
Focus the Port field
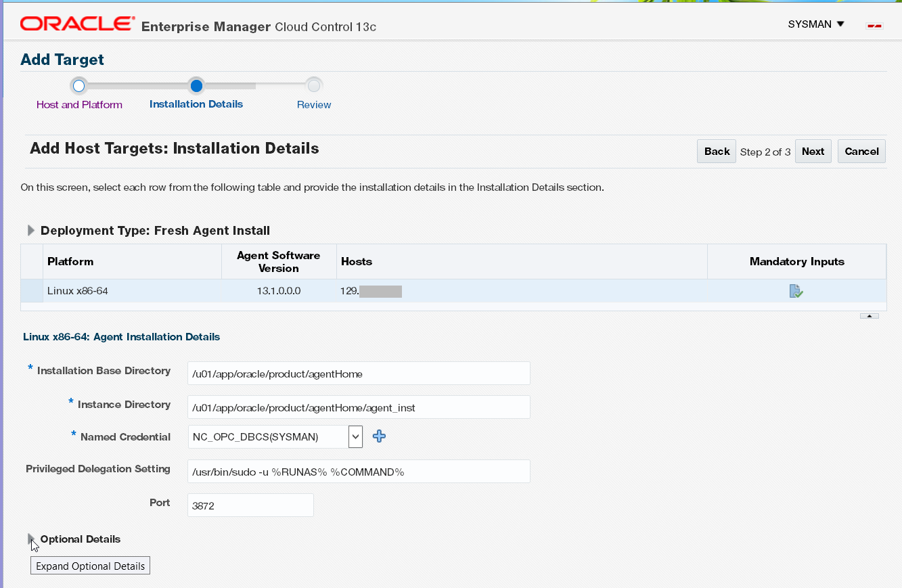coord(250,505)
